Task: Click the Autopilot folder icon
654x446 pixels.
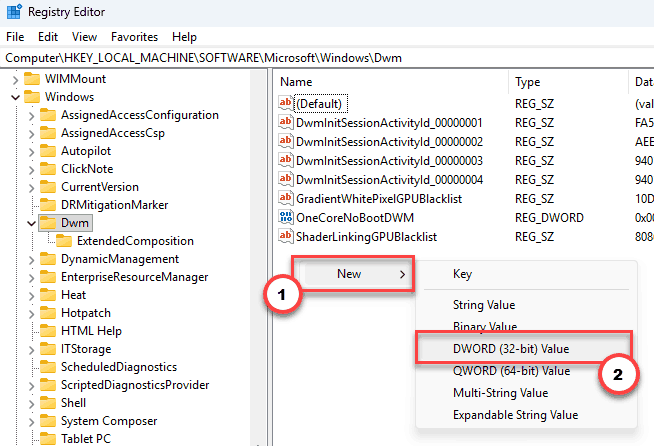Action: click(48, 151)
